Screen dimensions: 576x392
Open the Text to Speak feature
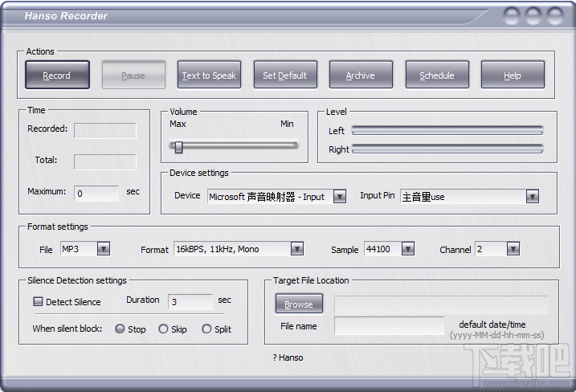point(209,75)
